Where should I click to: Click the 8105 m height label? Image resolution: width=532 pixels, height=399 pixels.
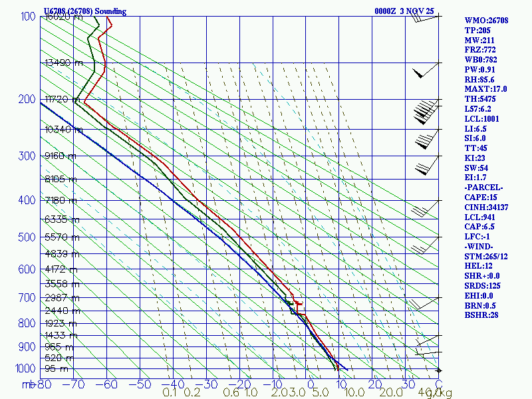[x=61, y=179]
